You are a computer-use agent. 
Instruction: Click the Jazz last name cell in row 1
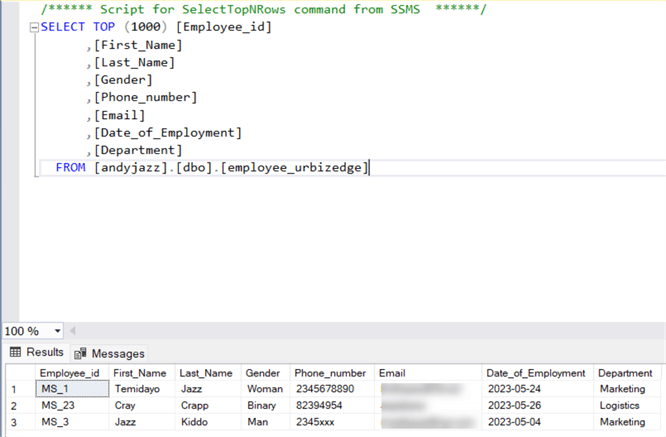[x=208, y=389]
